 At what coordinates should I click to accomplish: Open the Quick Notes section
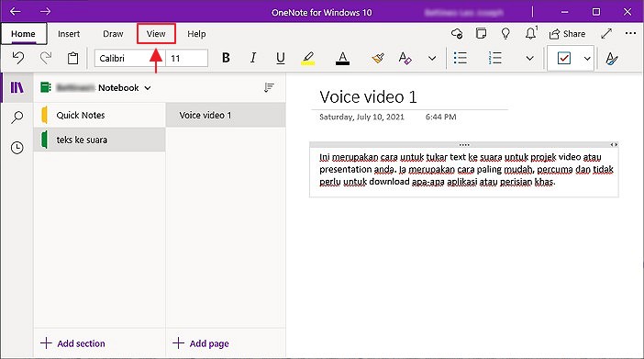[99, 115]
